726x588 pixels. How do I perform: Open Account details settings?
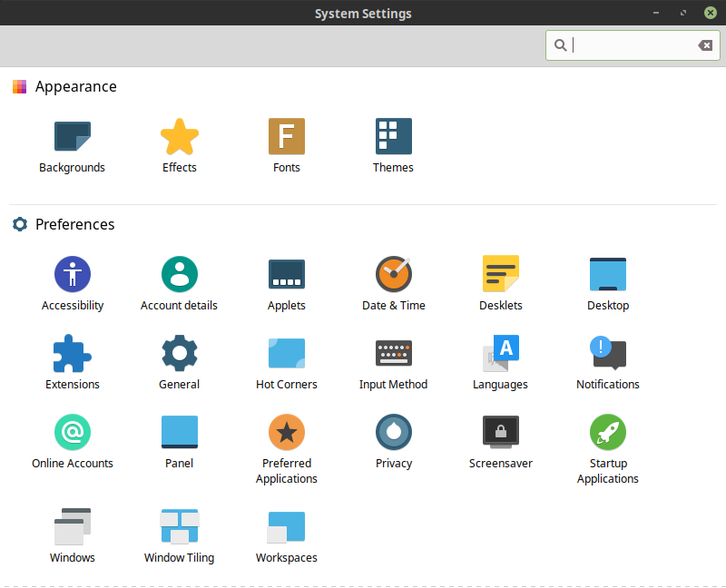coord(180,274)
